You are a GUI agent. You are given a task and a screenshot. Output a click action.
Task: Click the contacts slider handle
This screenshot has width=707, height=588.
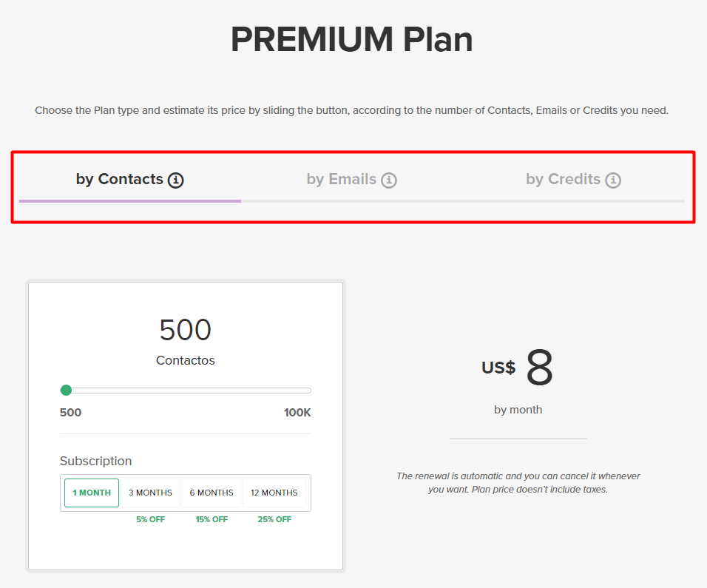click(x=66, y=390)
